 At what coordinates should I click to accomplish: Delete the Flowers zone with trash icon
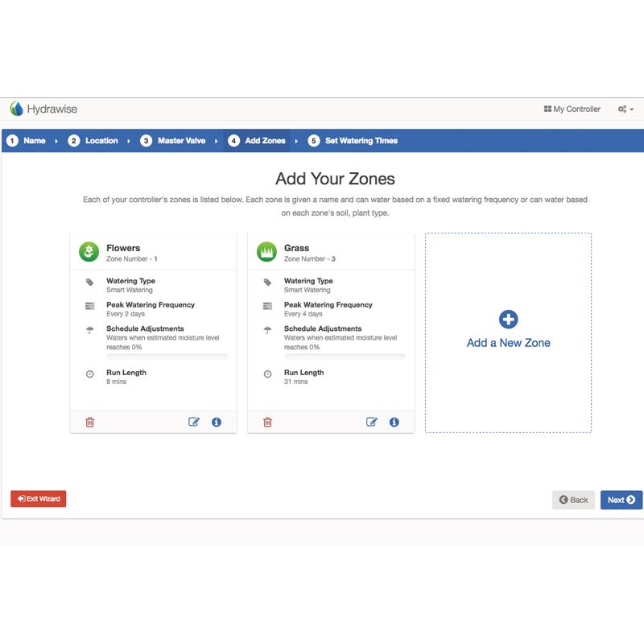[x=90, y=422]
